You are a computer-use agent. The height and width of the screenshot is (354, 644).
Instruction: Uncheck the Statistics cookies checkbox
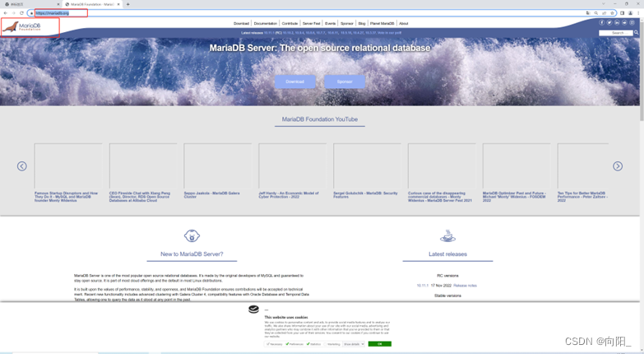point(308,344)
